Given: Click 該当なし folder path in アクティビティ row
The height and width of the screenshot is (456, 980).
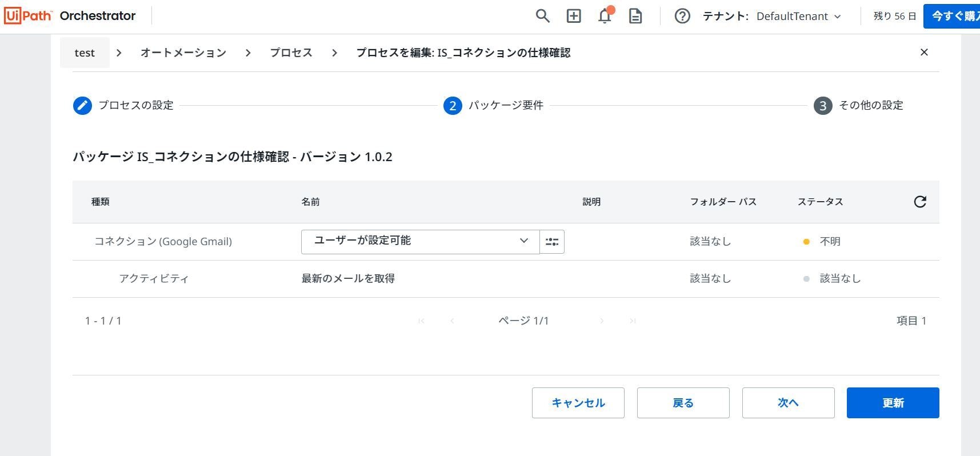Looking at the screenshot, I should [710, 279].
